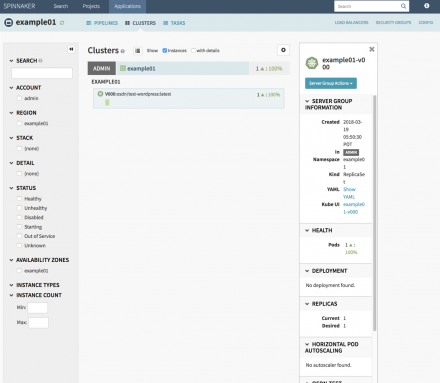This screenshot has height=383, width=440.
Task: Click the example01 application icon in header
Action: pos(8,23)
